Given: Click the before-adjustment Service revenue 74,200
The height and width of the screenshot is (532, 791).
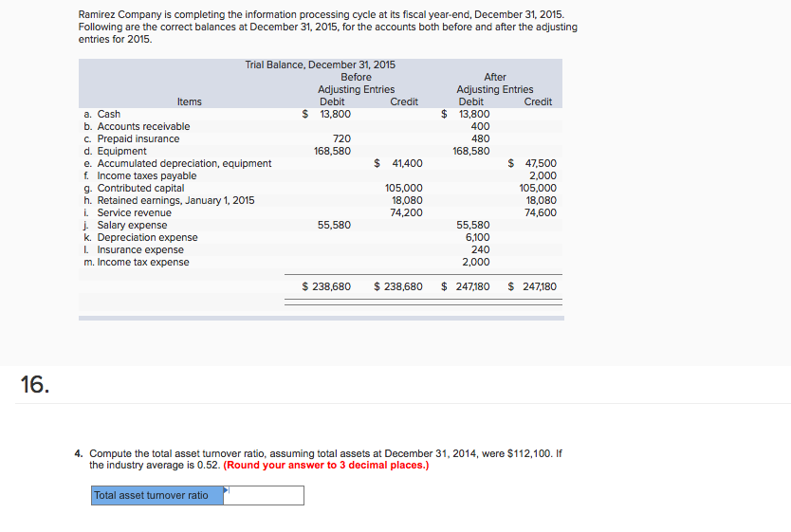Looking at the screenshot, I should click(x=406, y=212).
